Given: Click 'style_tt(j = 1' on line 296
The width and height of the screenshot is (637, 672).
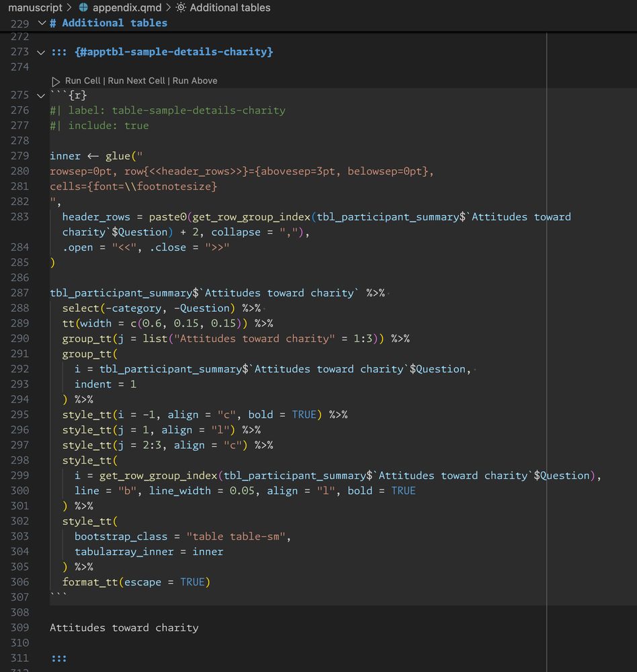Looking at the screenshot, I should click(x=105, y=430).
